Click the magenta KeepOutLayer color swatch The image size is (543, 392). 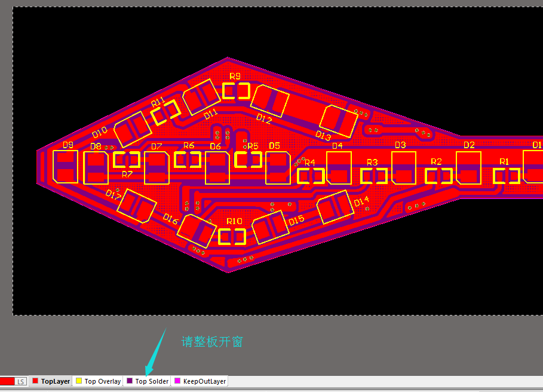pyautogui.click(x=177, y=381)
